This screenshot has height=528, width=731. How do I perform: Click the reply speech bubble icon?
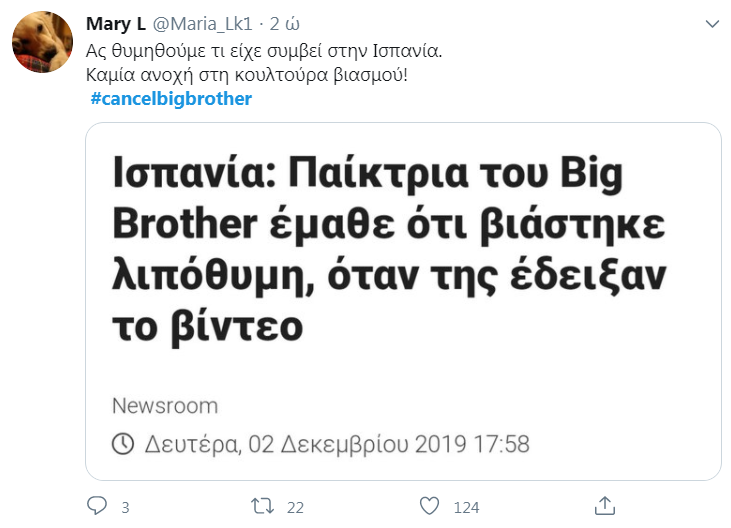tap(97, 505)
